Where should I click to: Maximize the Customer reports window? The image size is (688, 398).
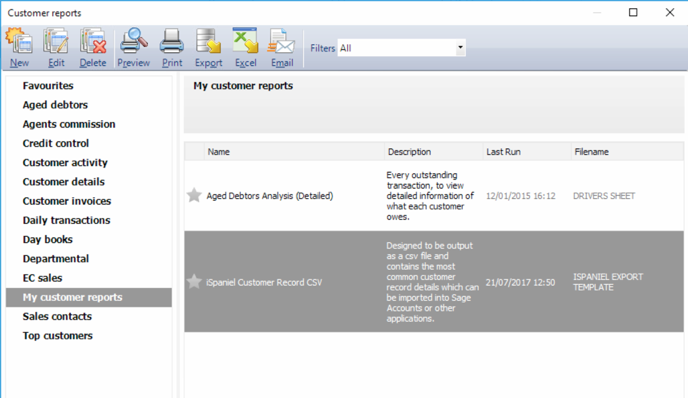633,12
